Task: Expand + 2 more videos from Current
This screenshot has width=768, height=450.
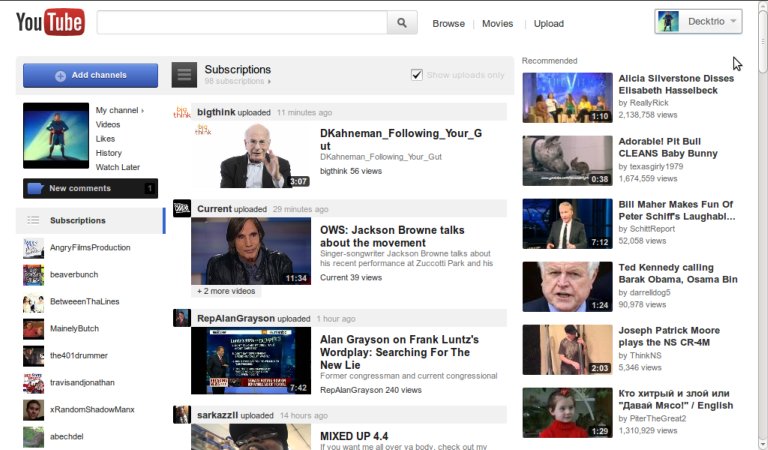Action: 226,291
